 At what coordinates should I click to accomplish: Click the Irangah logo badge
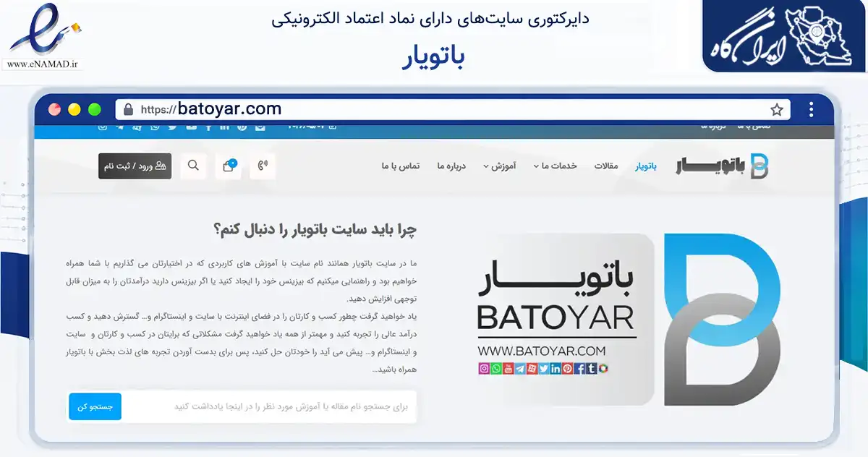784,36
